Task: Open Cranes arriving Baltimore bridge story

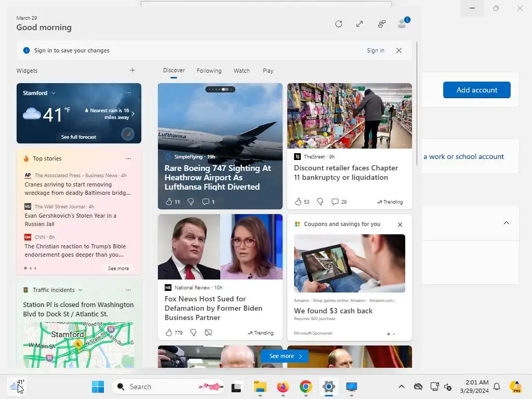Action: tap(78, 189)
